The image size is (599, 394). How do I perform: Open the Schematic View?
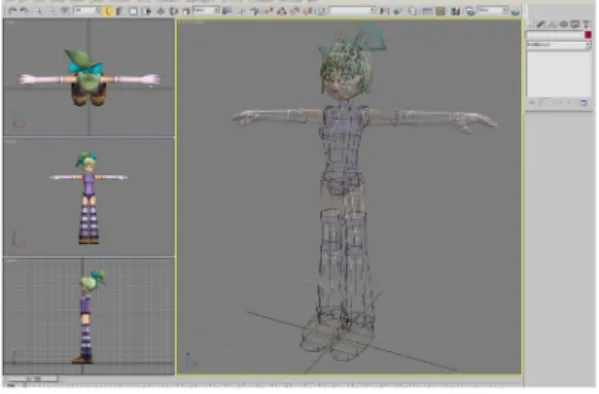pyautogui.click(x=440, y=11)
